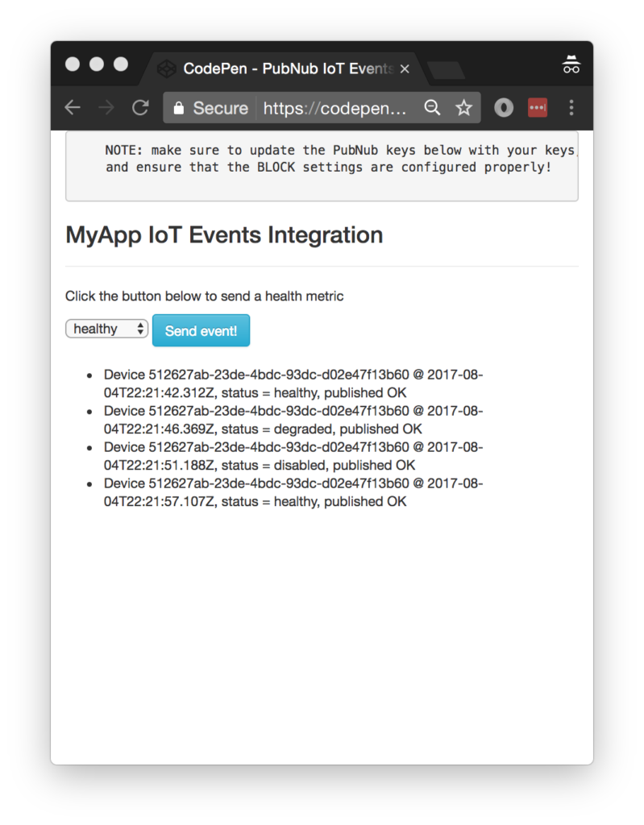This screenshot has height=825, width=644.
Task: Click the round gray extension icon
Action: 504,108
